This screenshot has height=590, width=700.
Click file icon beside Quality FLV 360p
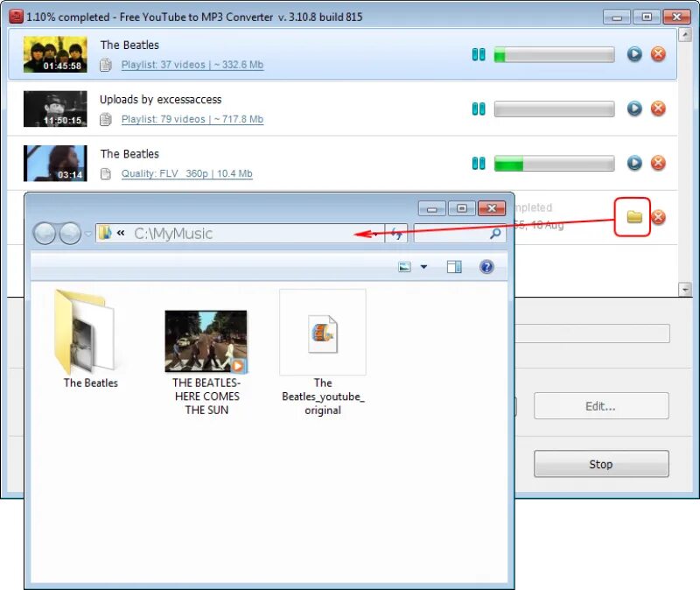(x=106, y=173)
